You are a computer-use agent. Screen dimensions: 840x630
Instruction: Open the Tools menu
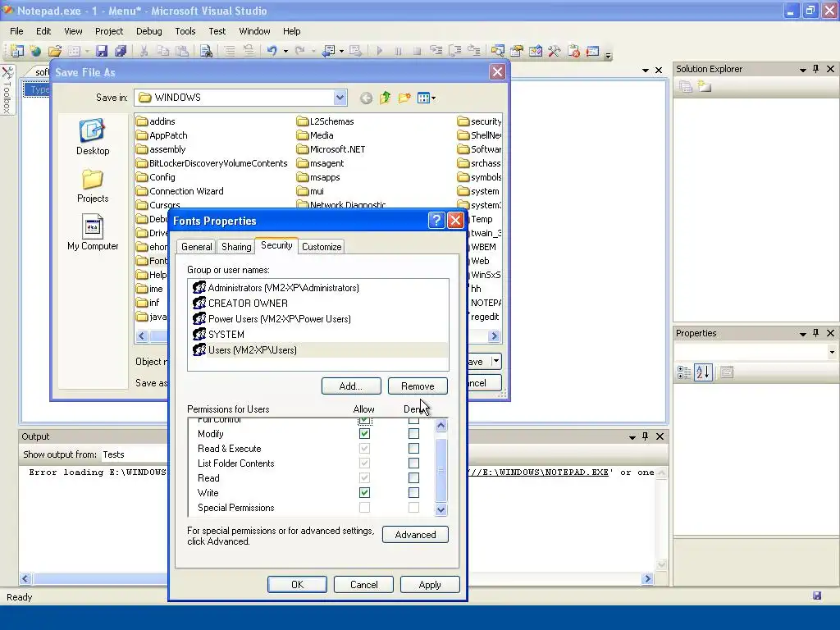point(185,31)
